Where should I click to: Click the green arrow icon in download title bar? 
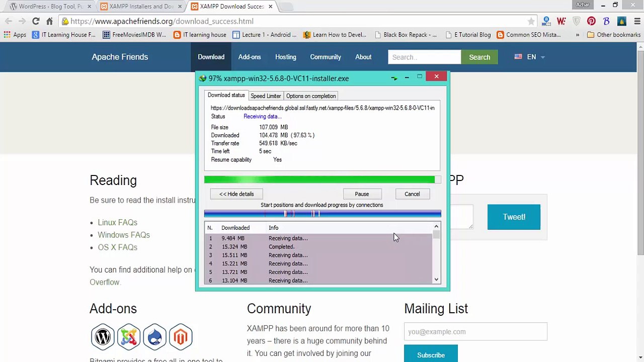click(394, 78)
